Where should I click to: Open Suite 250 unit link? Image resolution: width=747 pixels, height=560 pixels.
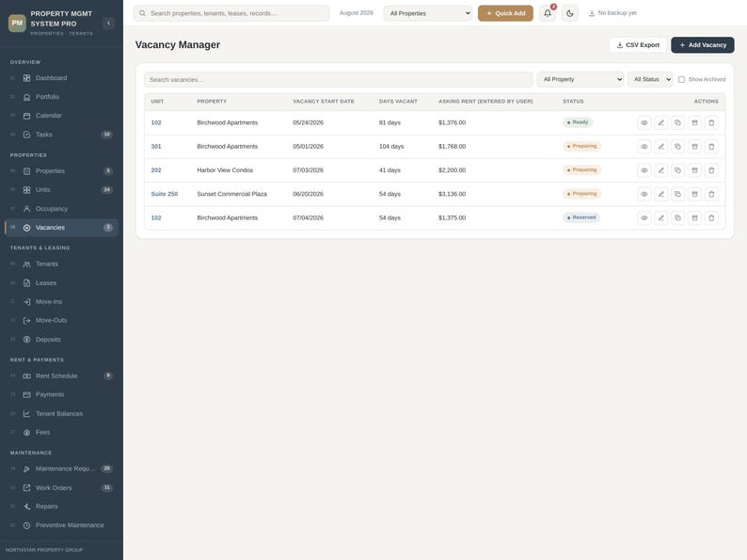pyautogui.click(x=165, y=194)
